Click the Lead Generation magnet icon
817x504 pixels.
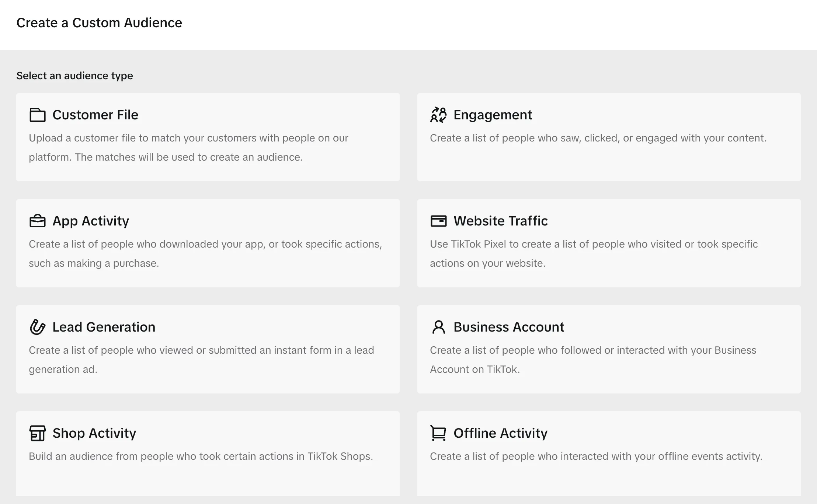(37, 327)
